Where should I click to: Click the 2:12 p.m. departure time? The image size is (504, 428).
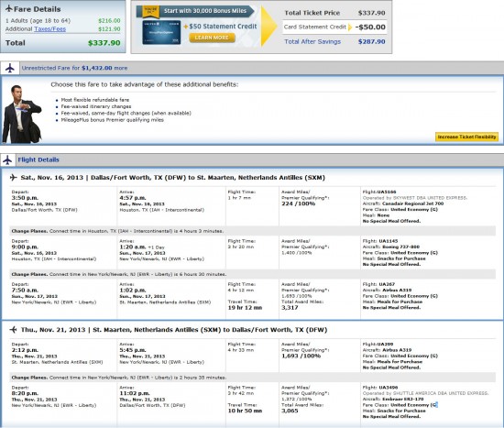[25, 350]
